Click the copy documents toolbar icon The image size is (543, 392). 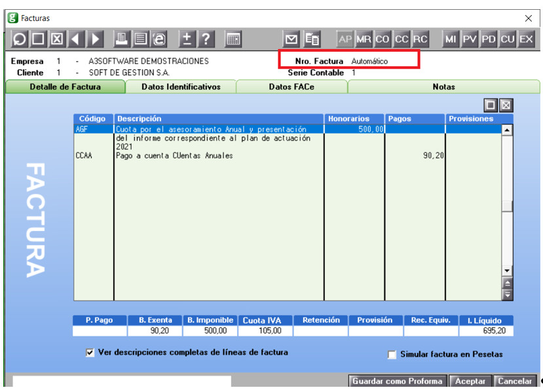coord(312,39)
